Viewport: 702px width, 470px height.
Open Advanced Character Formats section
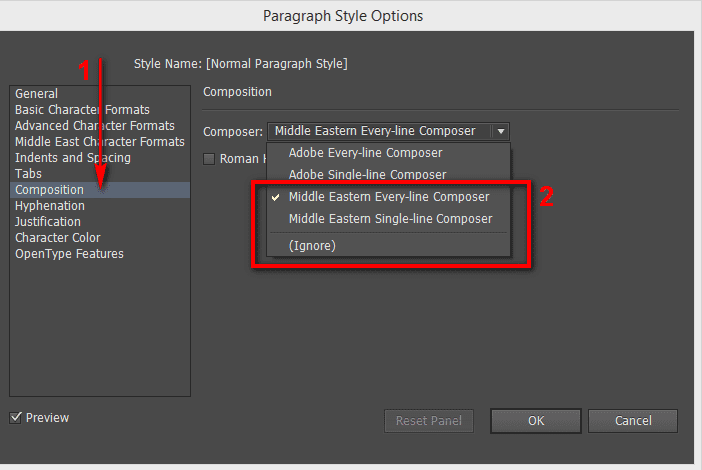(x=95, y=126)
